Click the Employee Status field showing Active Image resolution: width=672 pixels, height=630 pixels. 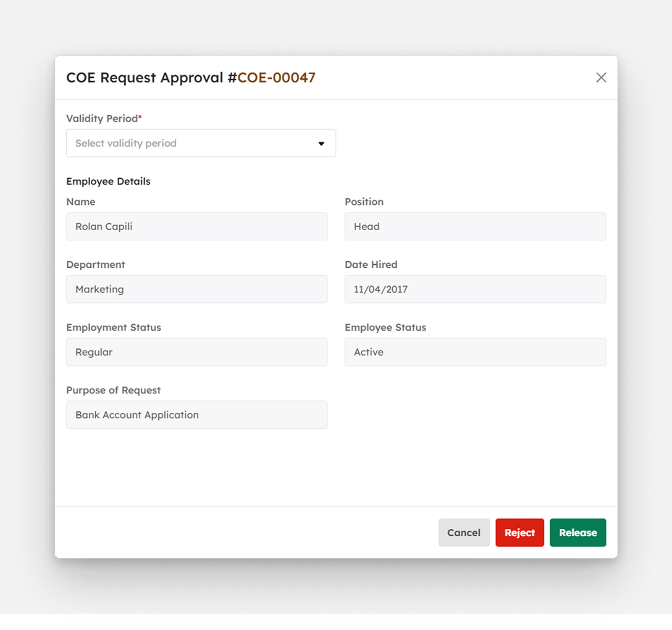[475, 352]
